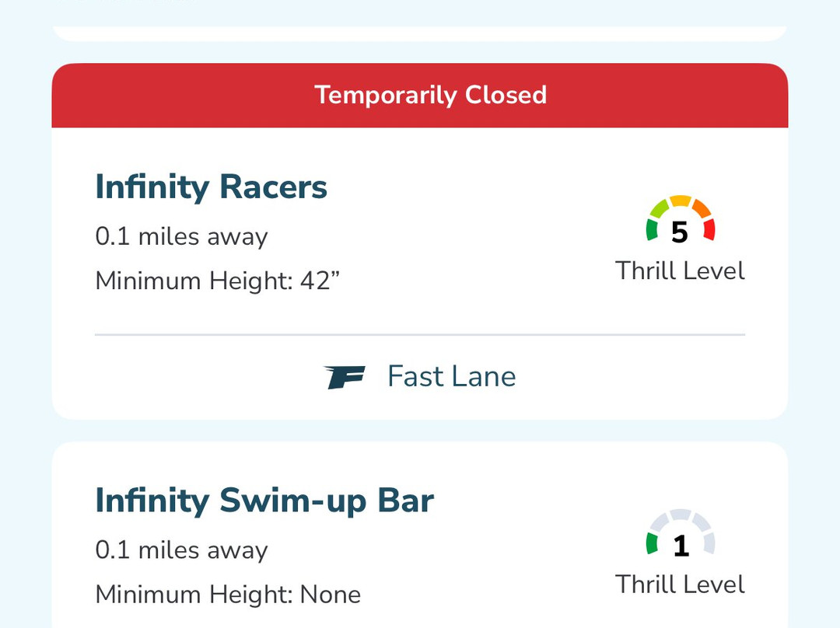
Task: Click the Infinity Racers thrill gauge icon
Action: (680, 219)
